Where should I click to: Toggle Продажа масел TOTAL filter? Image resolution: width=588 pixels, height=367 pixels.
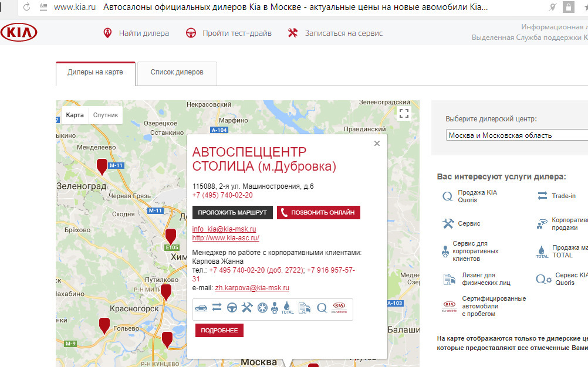562,252
